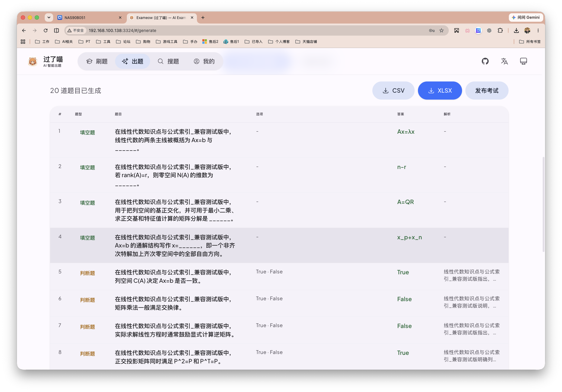The image size is (562, 392).
Task: Show the not-secure site information
Action: [76, 30]
